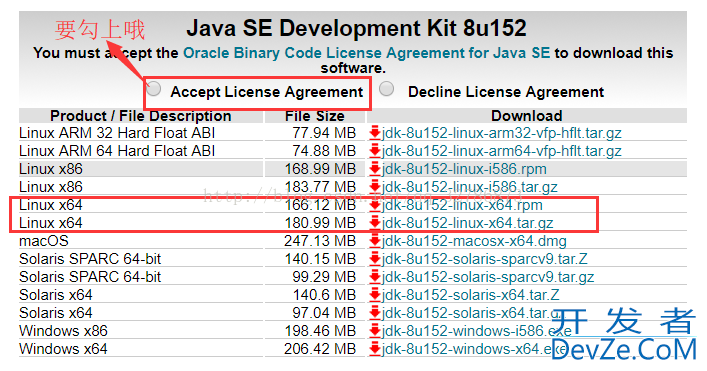Download jdk-8u152-linux-arm64-vfp-hflt.tar.gz
This screenshot has height=371, width=707.
coord(501,151)
